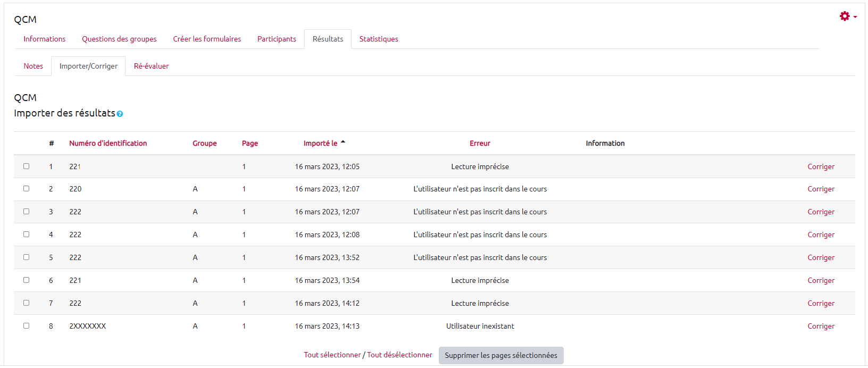
Task: Click Corriger for row 2 with ID 220
Action: [x=821, y=189]
